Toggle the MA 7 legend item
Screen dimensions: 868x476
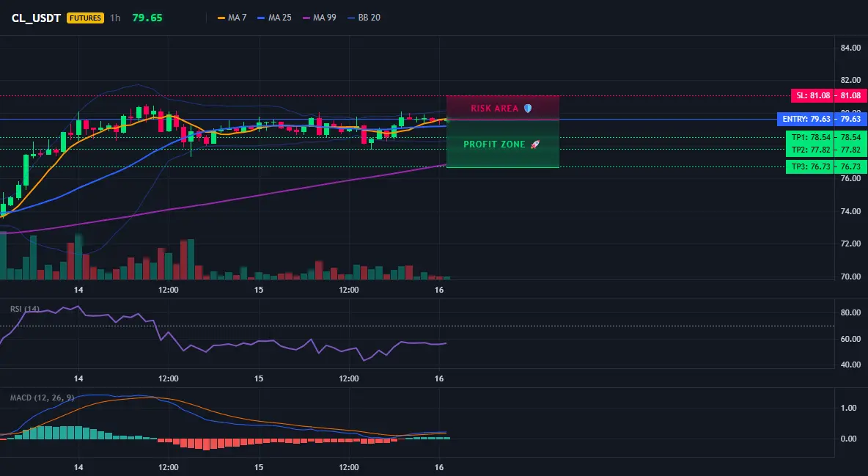click(232, 18)
